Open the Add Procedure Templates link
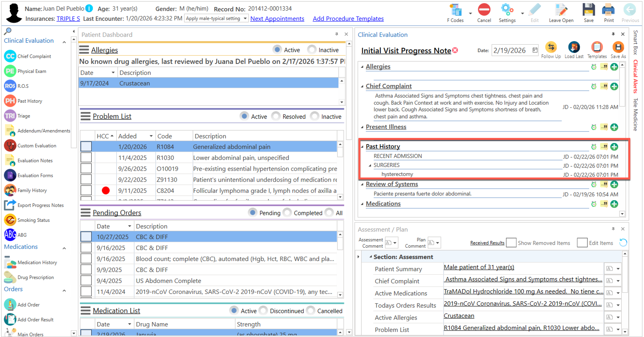The width and height of the screenshot is (644, 337). [348, 19]
